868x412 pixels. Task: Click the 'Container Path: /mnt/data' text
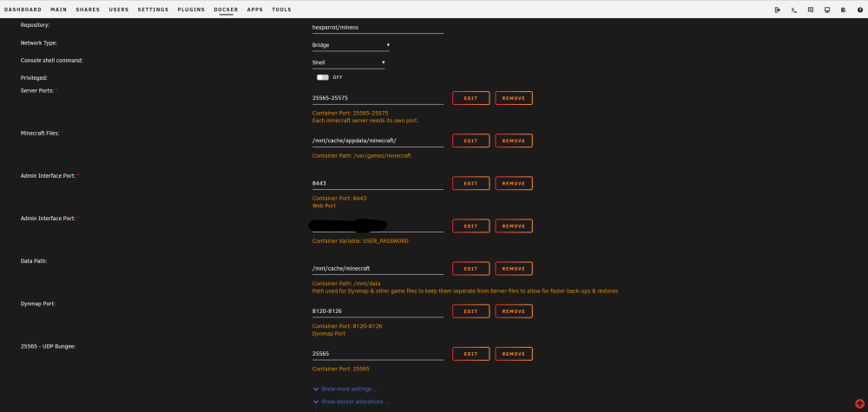(346, 283)
